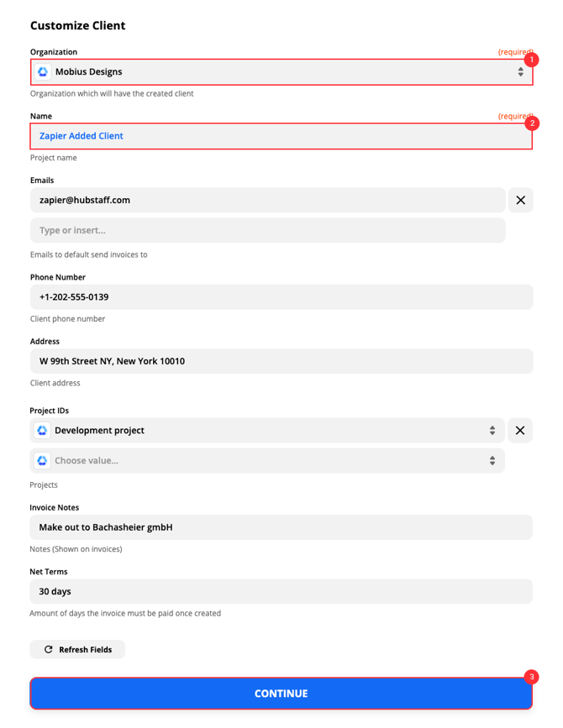Remove the Development project entry

(x=520, y=430)
